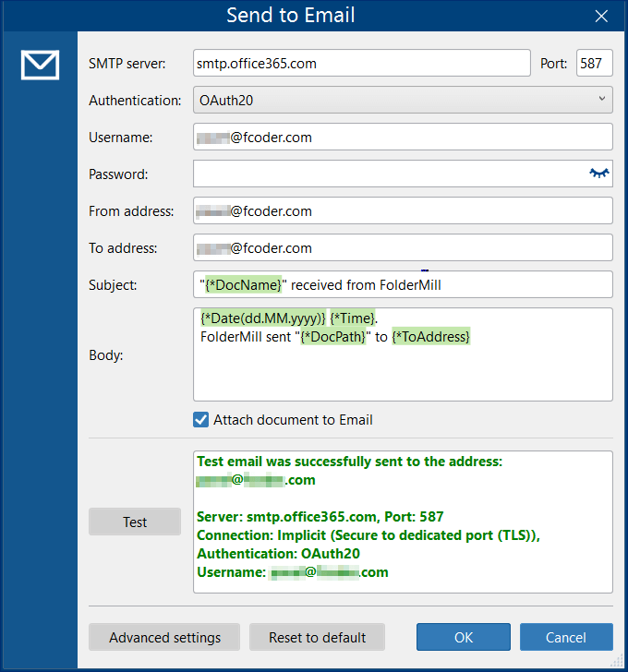Click Reset to default button
Image resolution: width=628 pixels, height=672 pixels.
(x=317, y=637)
